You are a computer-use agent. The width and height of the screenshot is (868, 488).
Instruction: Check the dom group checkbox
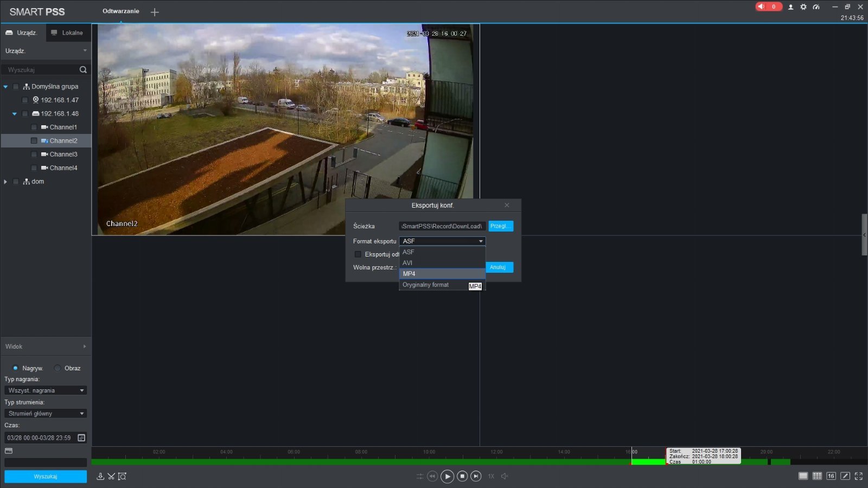(16, 181)
